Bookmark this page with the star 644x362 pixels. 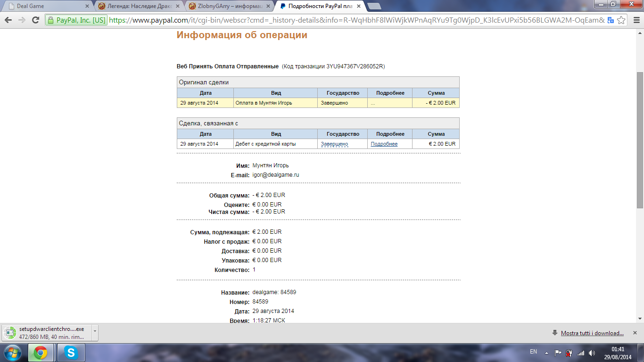[621, 20]
